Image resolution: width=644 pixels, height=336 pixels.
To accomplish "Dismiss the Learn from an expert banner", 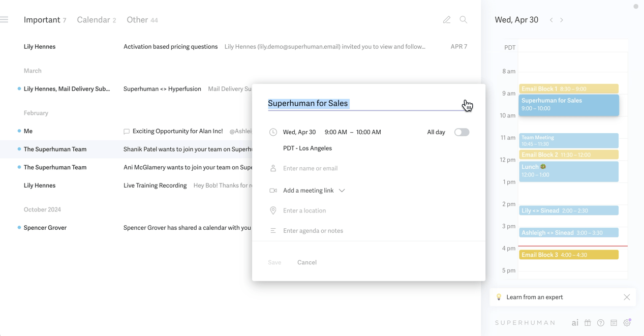I will pos(627,297).
